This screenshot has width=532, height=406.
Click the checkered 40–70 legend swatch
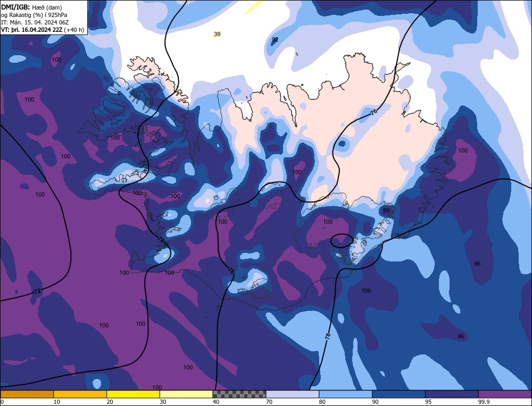tap(239, 394)
